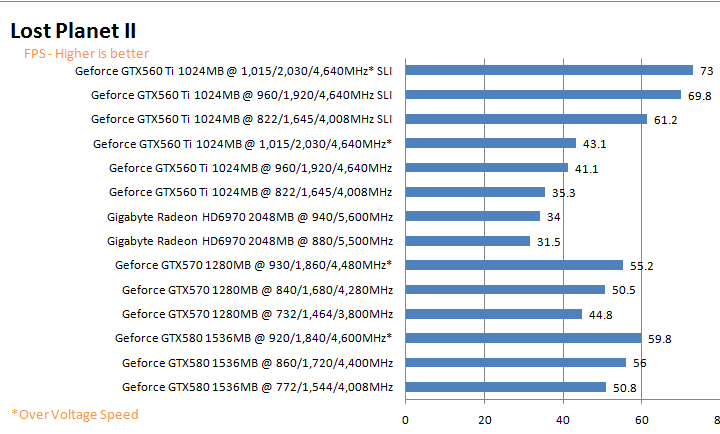Click the data value '31.5'
This screenshot has width=720, height=434.
(549, 242)
